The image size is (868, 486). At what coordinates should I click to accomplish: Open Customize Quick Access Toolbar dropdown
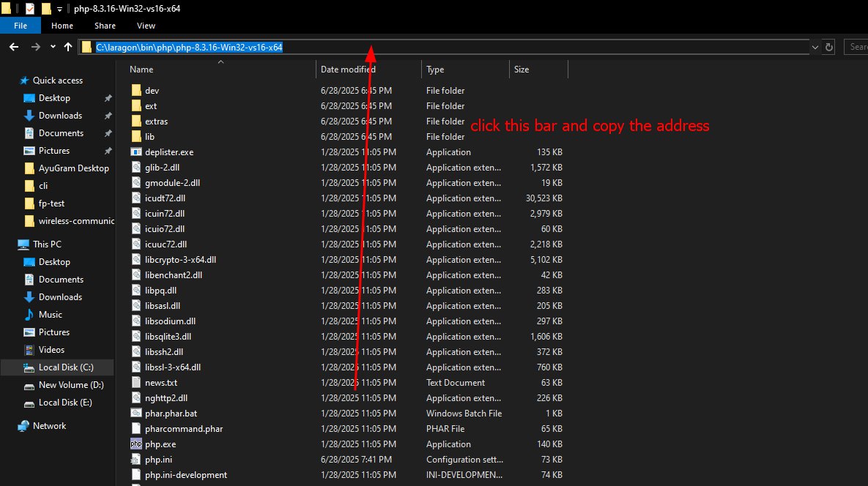coord(60,9)
